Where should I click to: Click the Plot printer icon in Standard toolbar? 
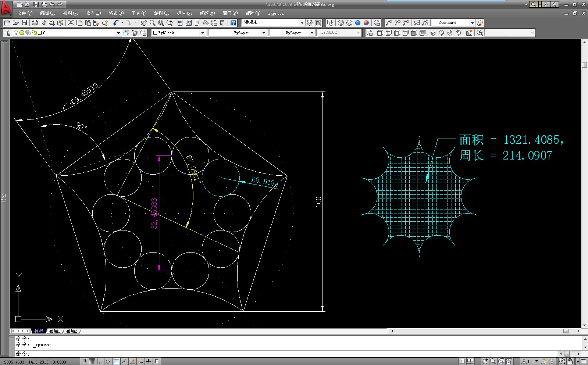pyautogui.click(x=35, y=23)
